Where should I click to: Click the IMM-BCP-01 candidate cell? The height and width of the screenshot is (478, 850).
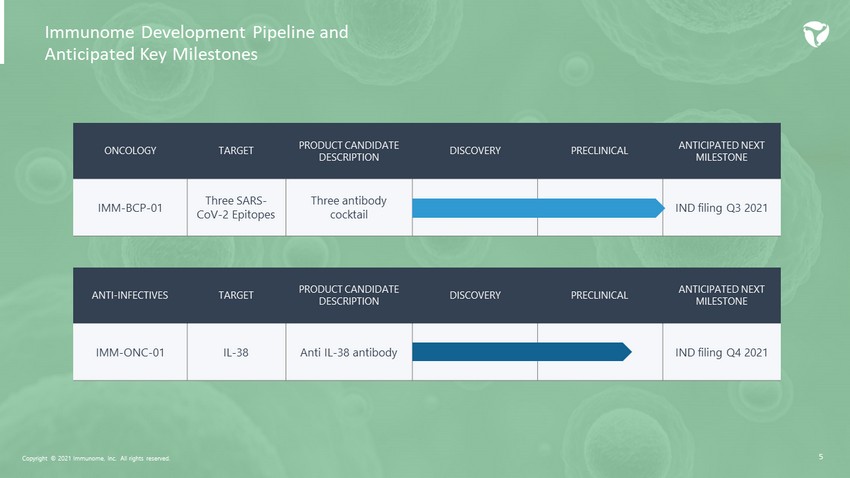click(x=130, y=208)
